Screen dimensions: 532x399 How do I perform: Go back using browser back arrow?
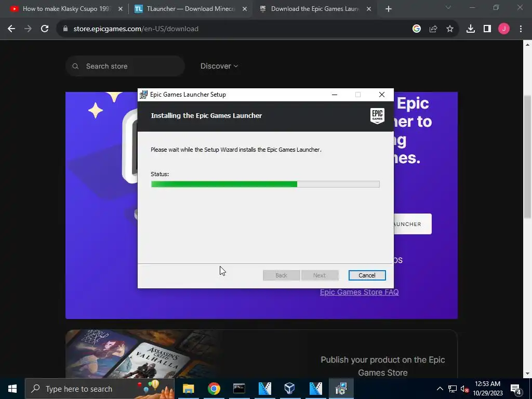tap(11, 29)
